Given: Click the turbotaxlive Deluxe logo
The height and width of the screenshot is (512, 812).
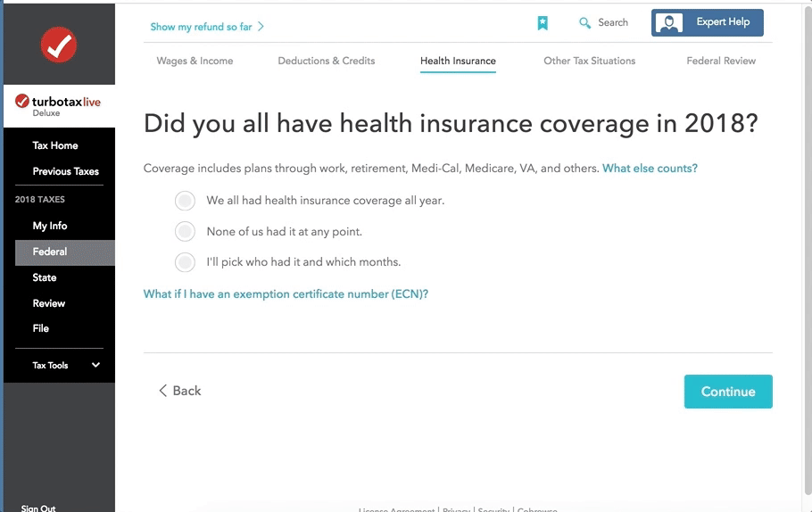Looking at the screenshot, I should (x=59, y=105).
